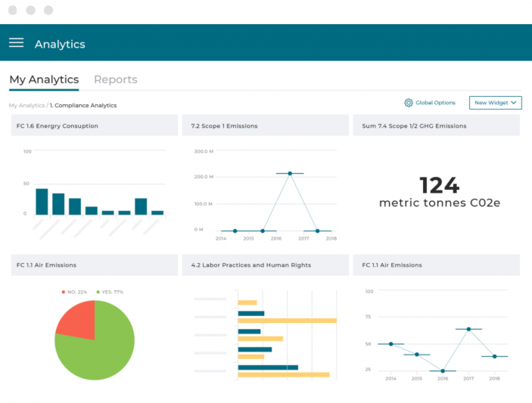Click the 1. Compliance Analytics breadcrumb
532x403 pixels.
tap(83, 106)
